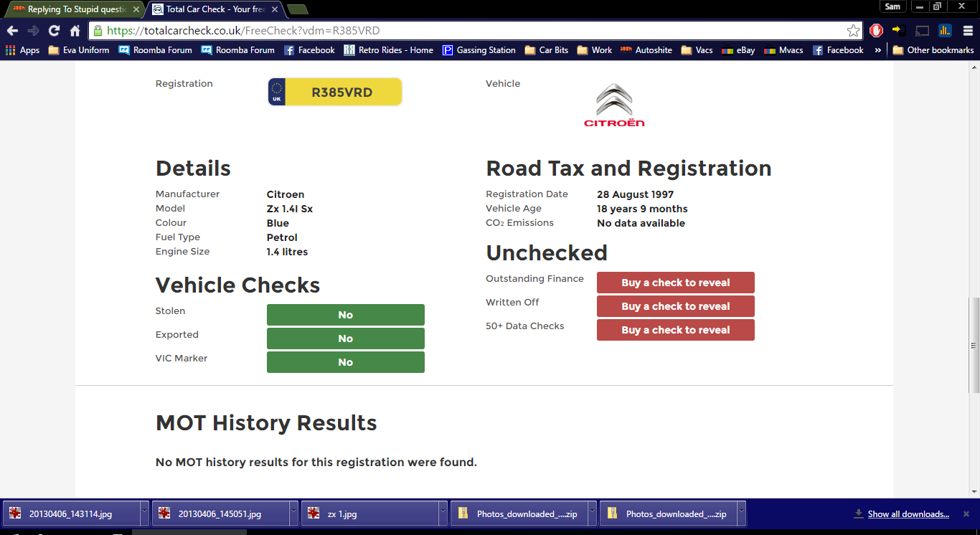Open dropdown for 20130406_145051.jpg download

coord(293,513)
